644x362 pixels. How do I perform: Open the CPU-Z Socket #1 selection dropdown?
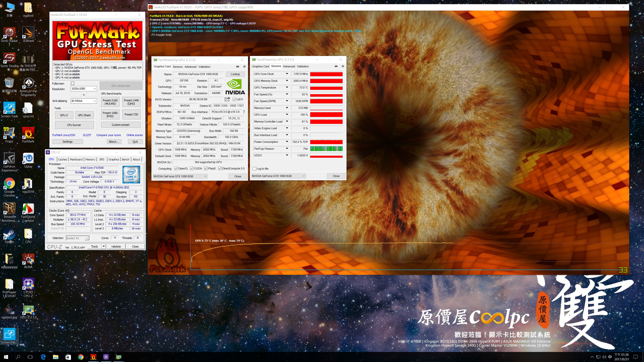coord(77,238)
